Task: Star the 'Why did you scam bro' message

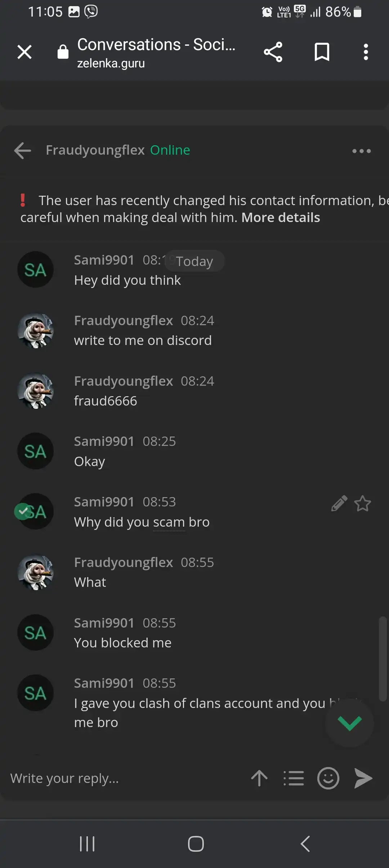Action: pyautogui.click(x=362, y=503)
